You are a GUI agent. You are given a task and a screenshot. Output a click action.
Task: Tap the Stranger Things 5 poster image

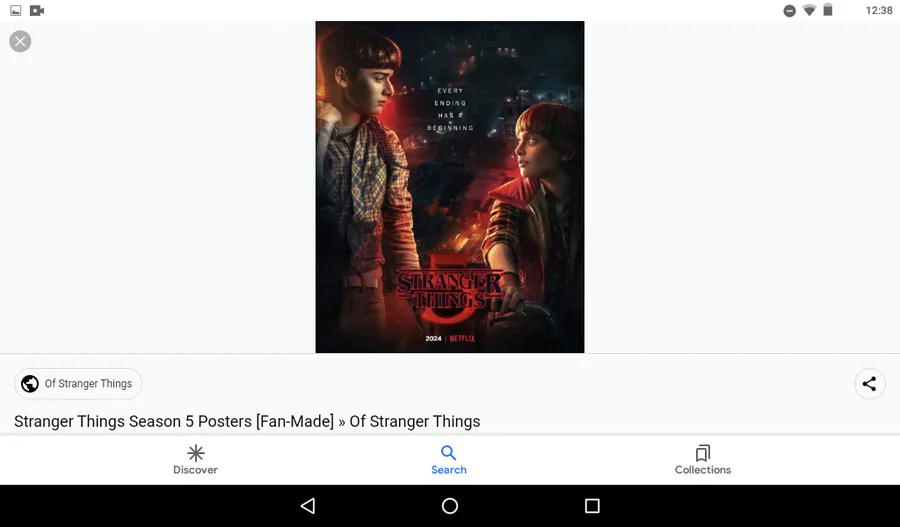(449, 187)
